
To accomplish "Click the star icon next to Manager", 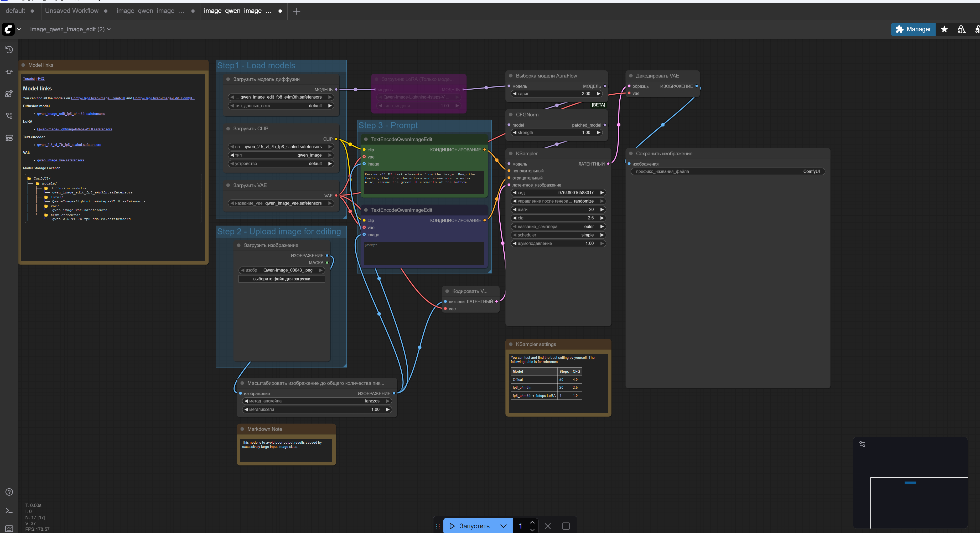I will [944, 29].
